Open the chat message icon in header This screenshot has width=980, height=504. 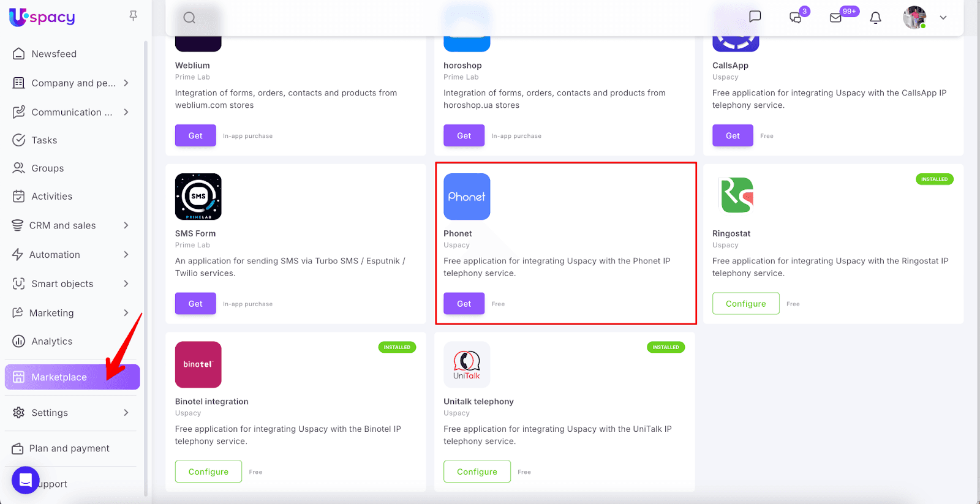(x=755, y=17)
